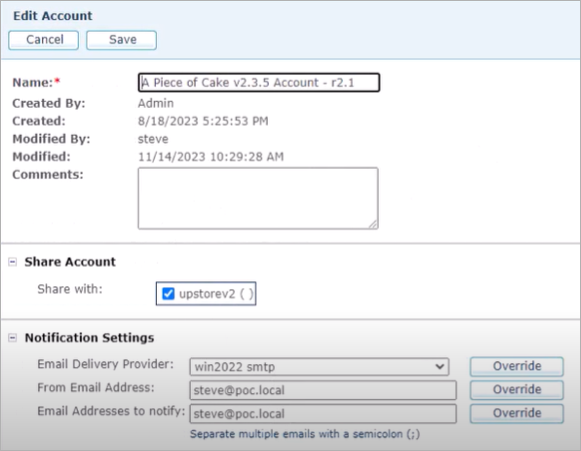Click the Edit Account title
This screenshot has height=451, width=581.
coord(53,16)
